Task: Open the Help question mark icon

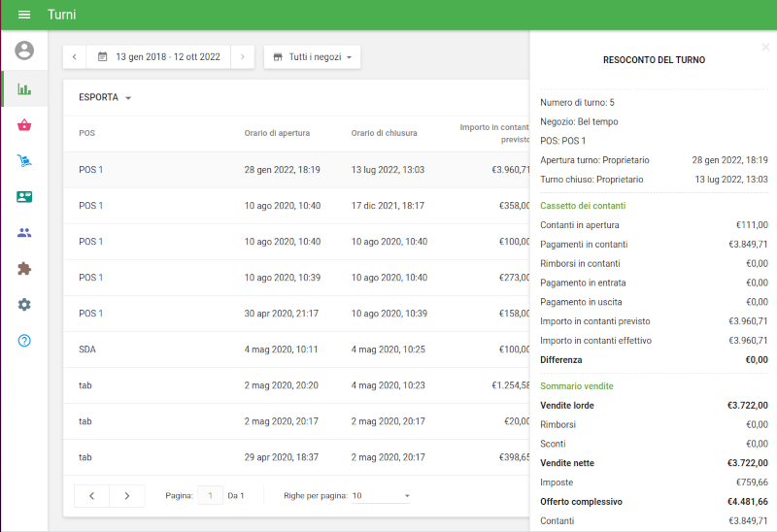Action: 24,341
